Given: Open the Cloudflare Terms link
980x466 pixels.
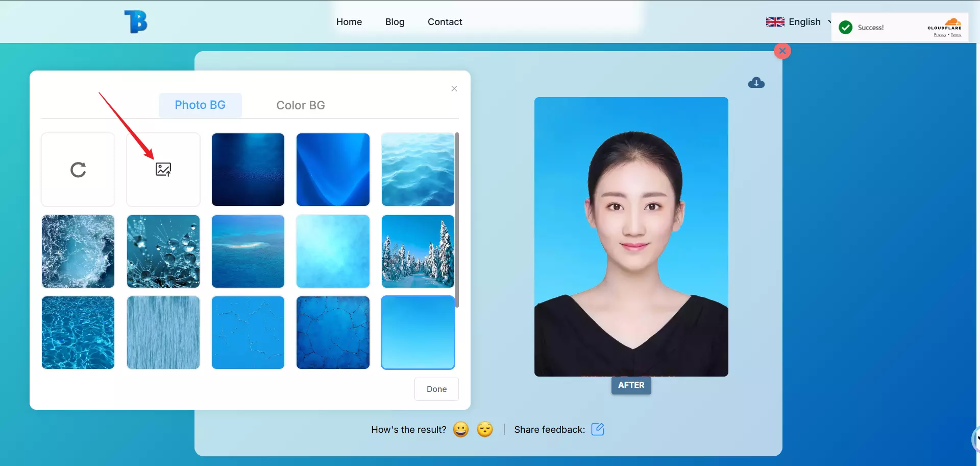Looking at the screenshot, I should (956, 35).
